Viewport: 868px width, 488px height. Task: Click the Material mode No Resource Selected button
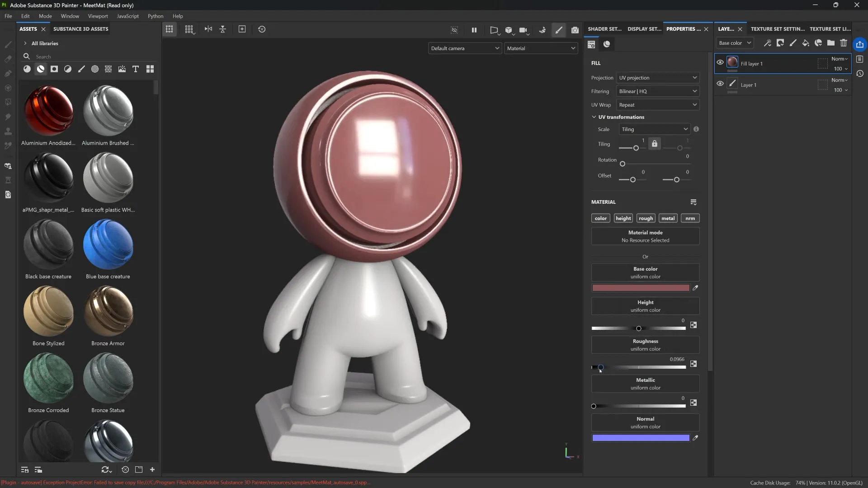(645, 236)
